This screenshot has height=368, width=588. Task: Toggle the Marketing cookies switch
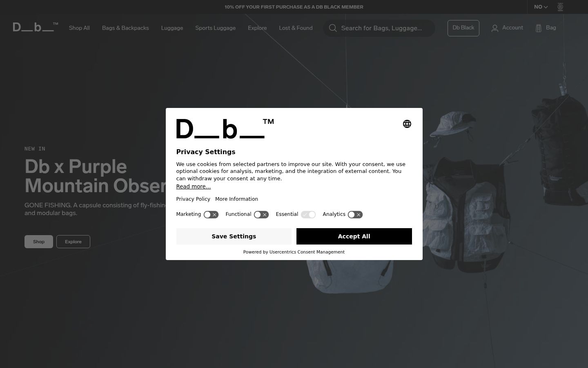pos(211,215)
